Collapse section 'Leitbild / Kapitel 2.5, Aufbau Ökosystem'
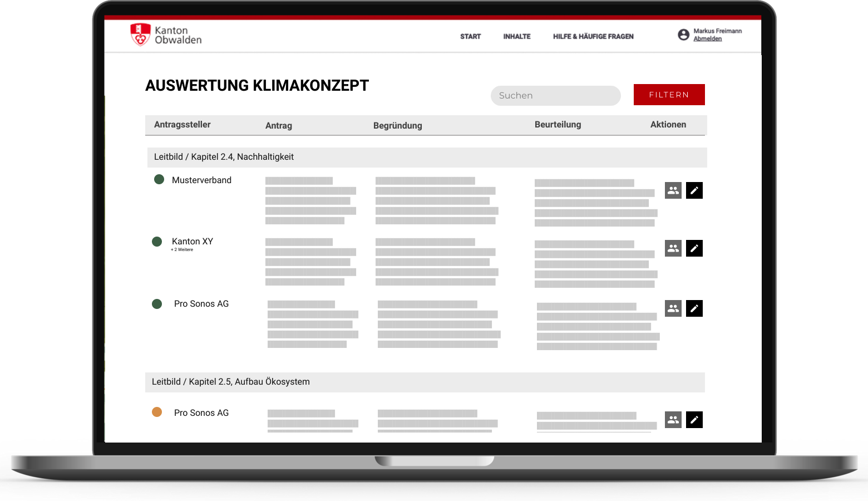Viewport: 868px width, 501px height. tap(231, 382)
